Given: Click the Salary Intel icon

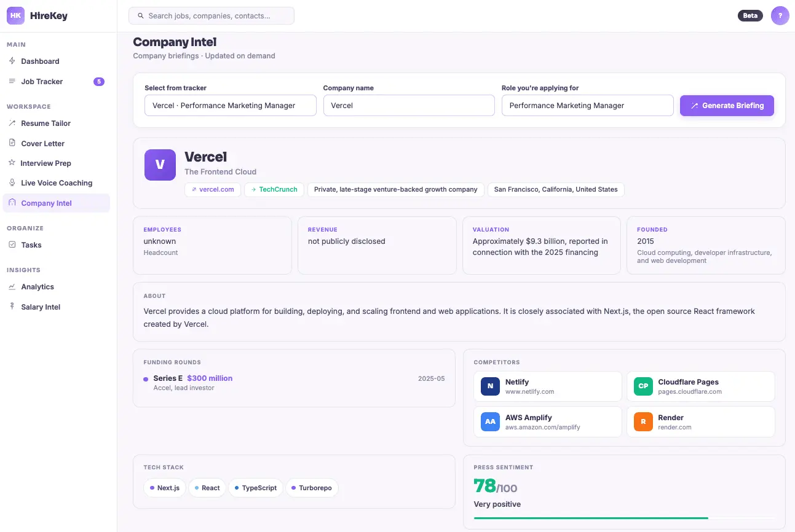Looking at the screenshot, I should click(x=12, y=307).
